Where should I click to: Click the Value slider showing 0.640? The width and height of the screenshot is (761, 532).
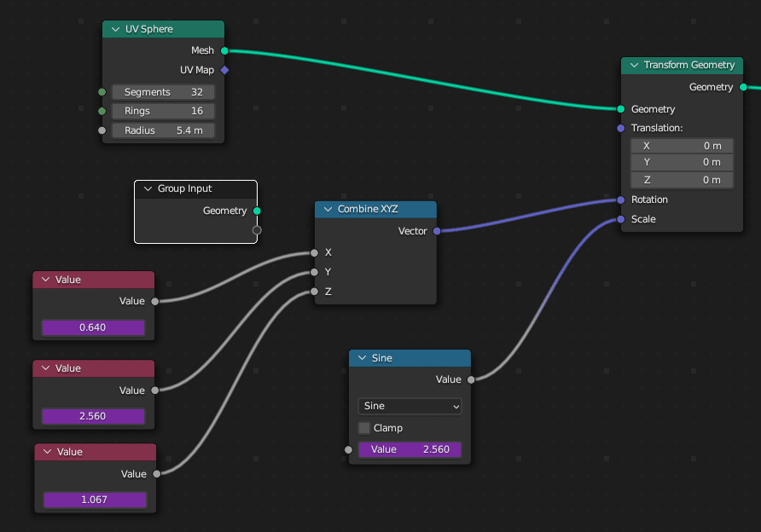coord(93,327)
